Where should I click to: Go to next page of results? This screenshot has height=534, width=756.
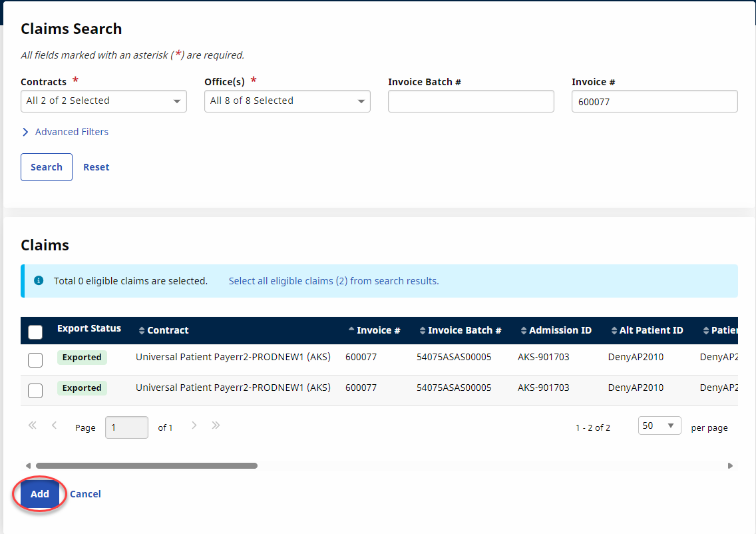point(194,425)
